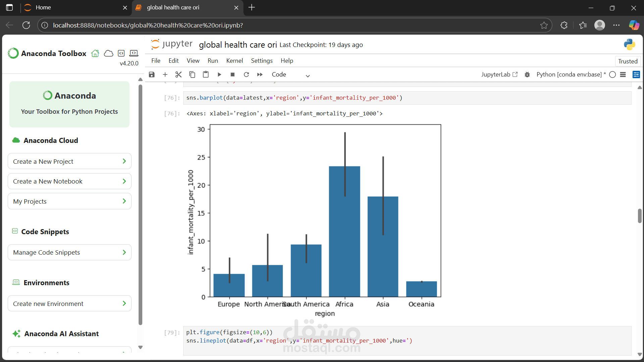Select Python conda env:base kernel button

click(571, 74)
